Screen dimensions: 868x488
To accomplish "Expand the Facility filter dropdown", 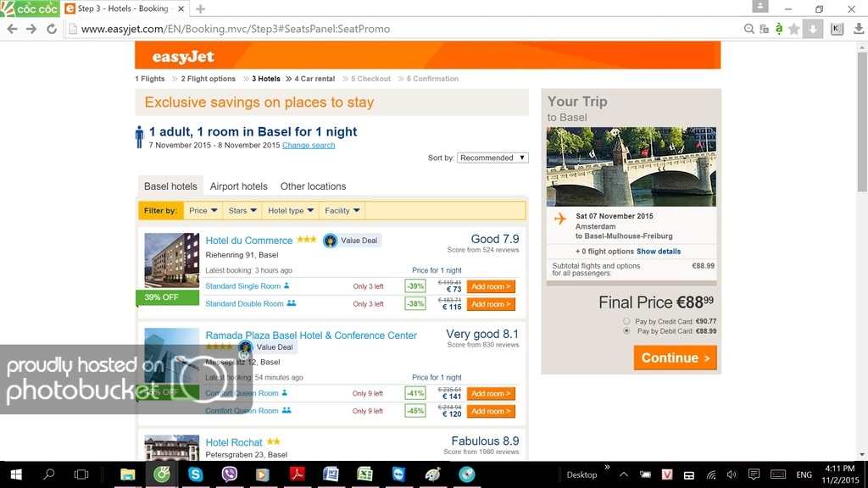I will [x=342, y=210].
